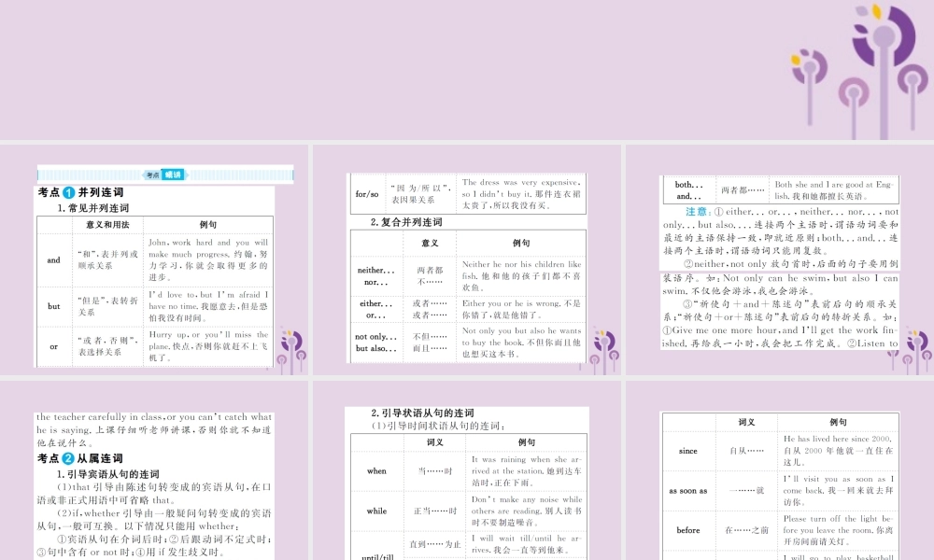Select the 'when' cell in the time clause table
This screenshot has width=934, height=560.
coord(376,470)
